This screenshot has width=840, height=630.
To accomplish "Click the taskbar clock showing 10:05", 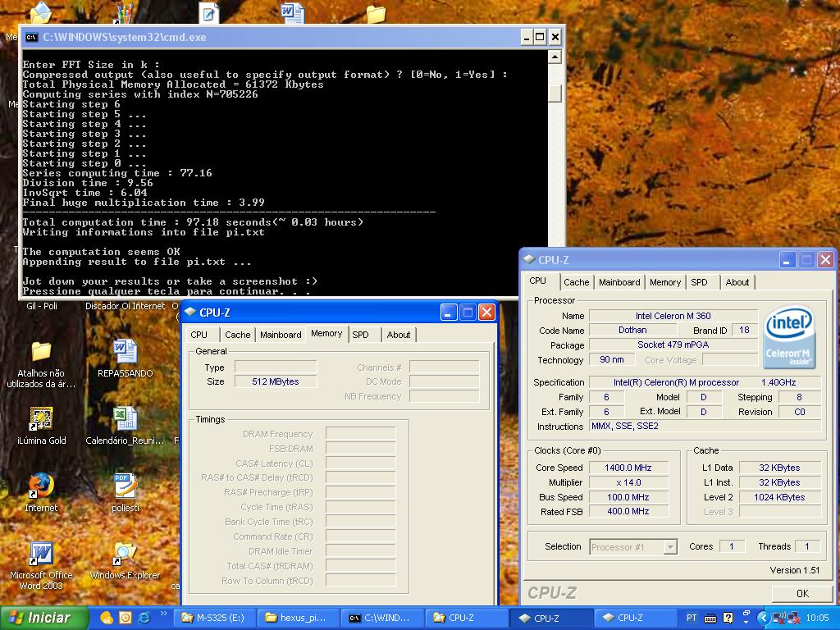I will (816, 619).
